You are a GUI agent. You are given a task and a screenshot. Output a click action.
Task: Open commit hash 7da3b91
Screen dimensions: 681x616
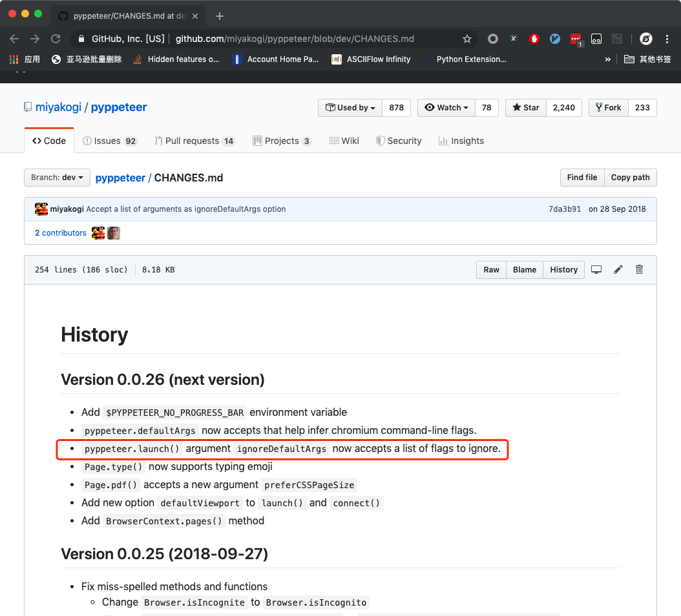565,209
